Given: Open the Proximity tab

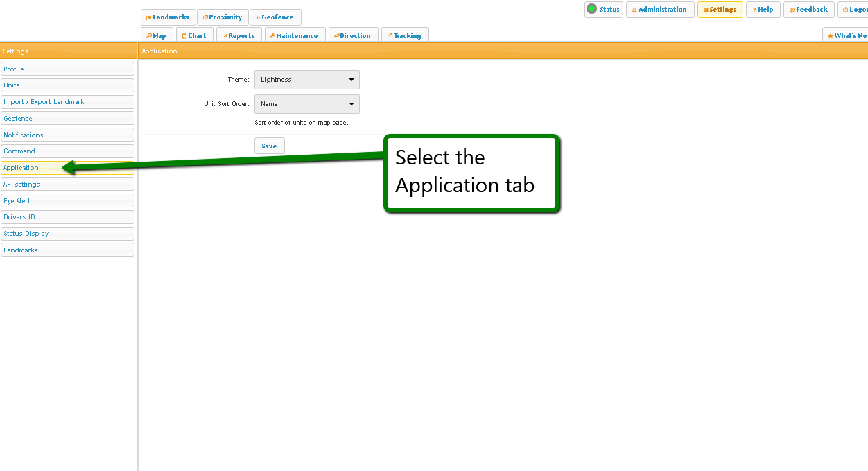Looking at the screenshot, I should [x=223, y=17].
